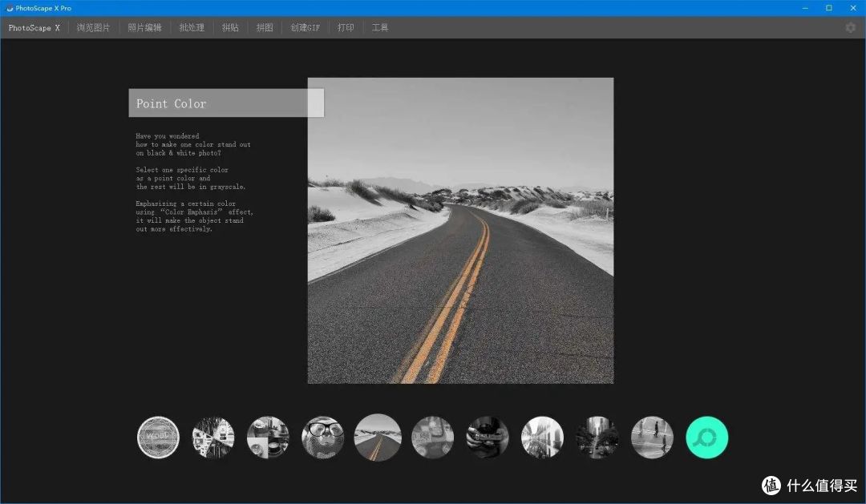
Task: Switch to the 拼图 tab
Action: pos(265,27)
